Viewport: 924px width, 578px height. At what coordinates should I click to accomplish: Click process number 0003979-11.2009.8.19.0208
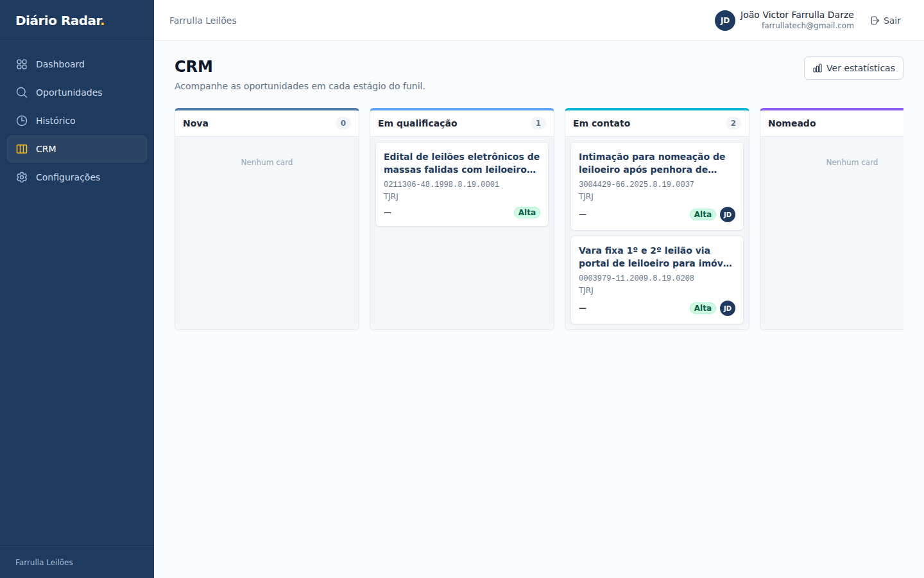pyautogui.click(x=637, y=278)
